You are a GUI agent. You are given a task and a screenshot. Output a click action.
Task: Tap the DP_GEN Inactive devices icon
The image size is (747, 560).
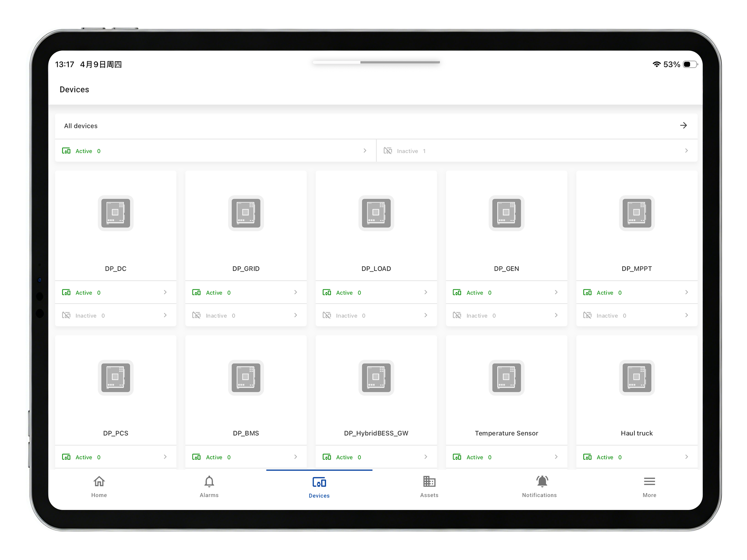click(x=457, y=316)
